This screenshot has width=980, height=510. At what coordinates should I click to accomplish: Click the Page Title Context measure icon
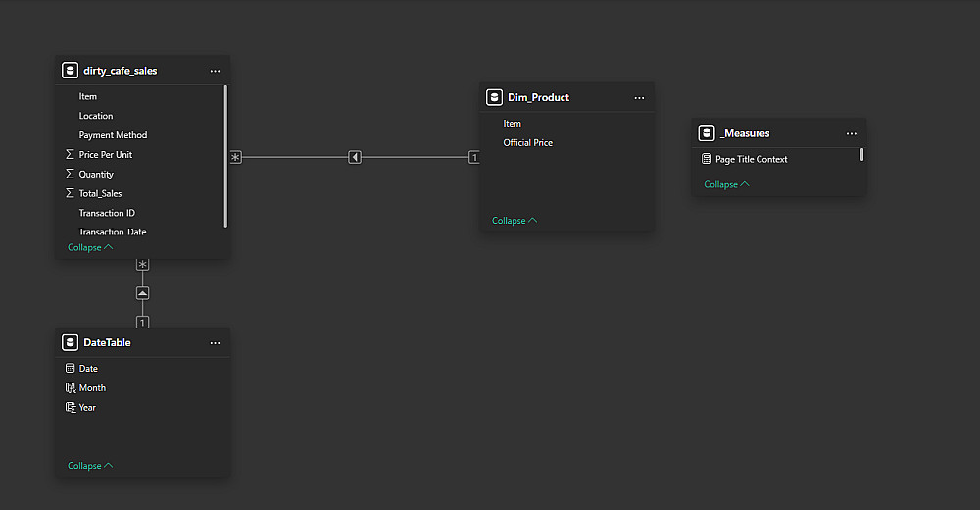pyautogui.click(x=707, y=159)
